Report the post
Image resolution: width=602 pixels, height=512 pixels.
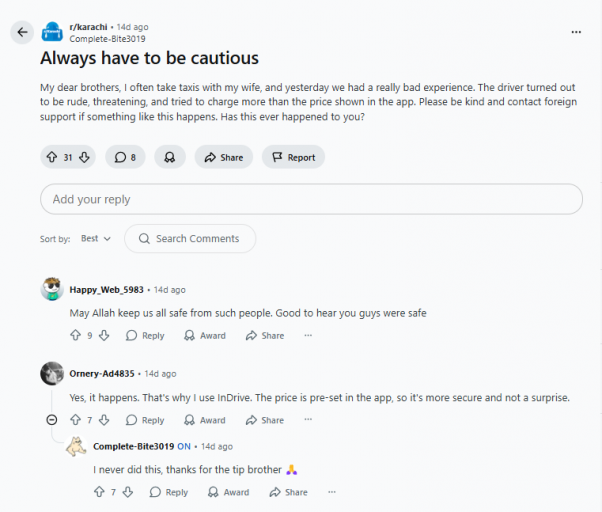[x=293, y=157]
